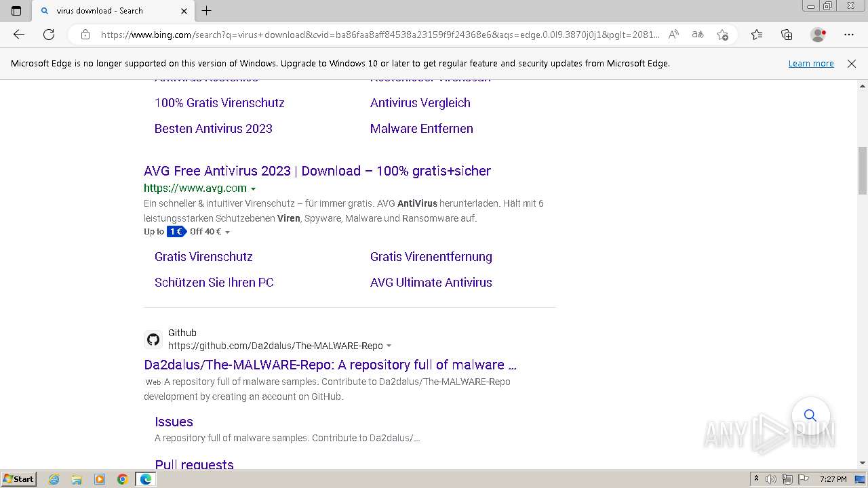Close the virus download tab
Image resolution: width=868 pixels, height=488 pixels.
[184, 11]
